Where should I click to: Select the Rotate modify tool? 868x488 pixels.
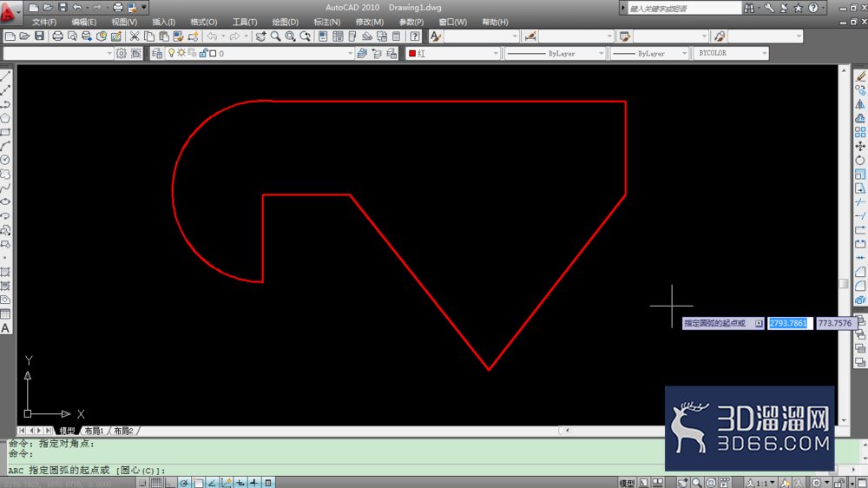tap(860, 160)
